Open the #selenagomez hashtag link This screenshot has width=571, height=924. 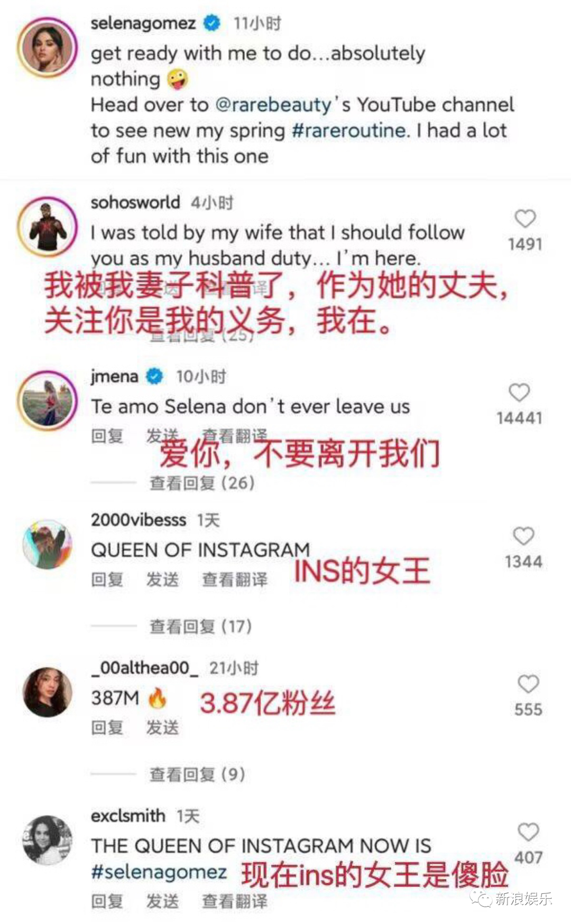[159, 872]
